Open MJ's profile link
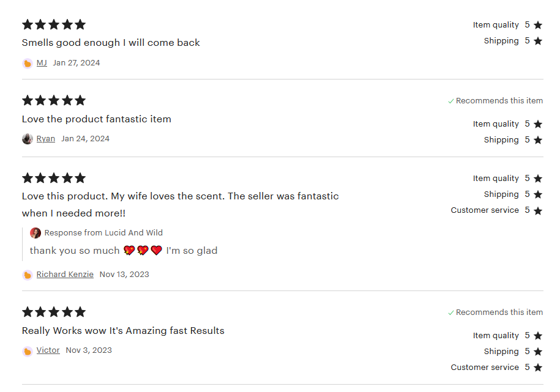Viewport: 560px width, 392px height. [x=42, y=63]
